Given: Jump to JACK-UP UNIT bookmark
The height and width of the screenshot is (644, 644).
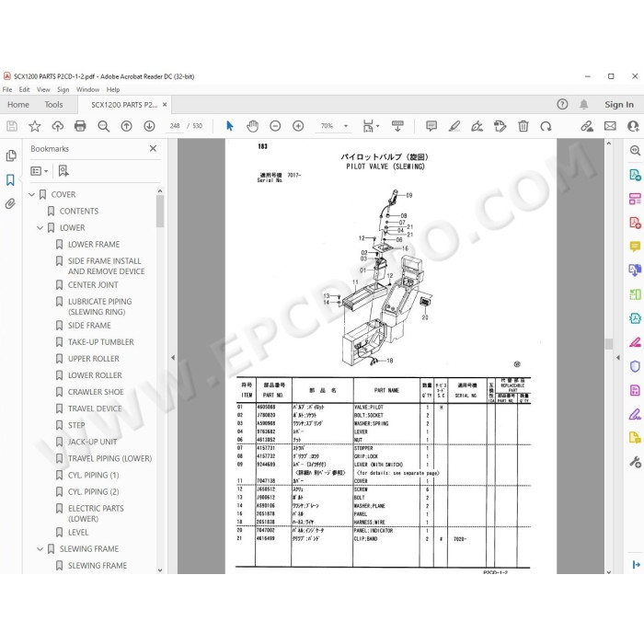Looking at the screenshot, I should [x=92, y=442].
